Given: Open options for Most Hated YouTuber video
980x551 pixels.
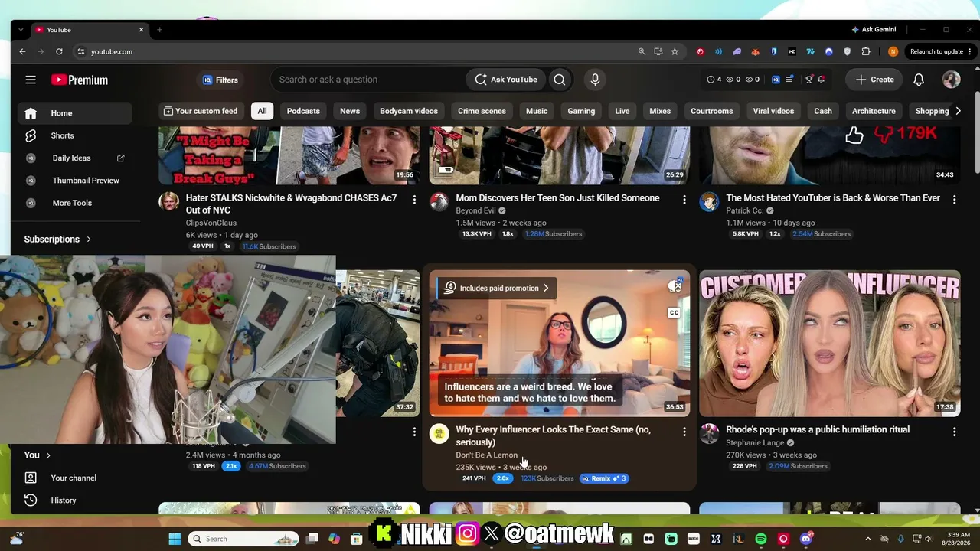Looking at the screenshot, I should 954,200.
